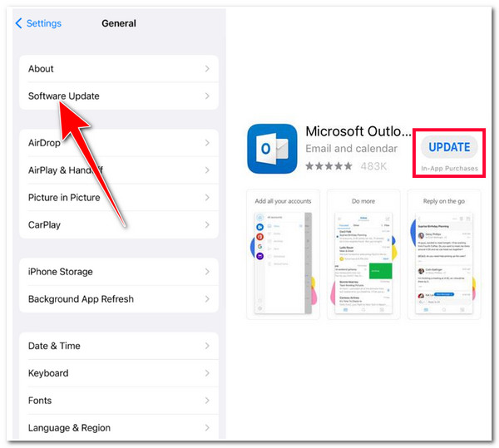Open AirPlay & Handoff settings

tap(119, 170)
